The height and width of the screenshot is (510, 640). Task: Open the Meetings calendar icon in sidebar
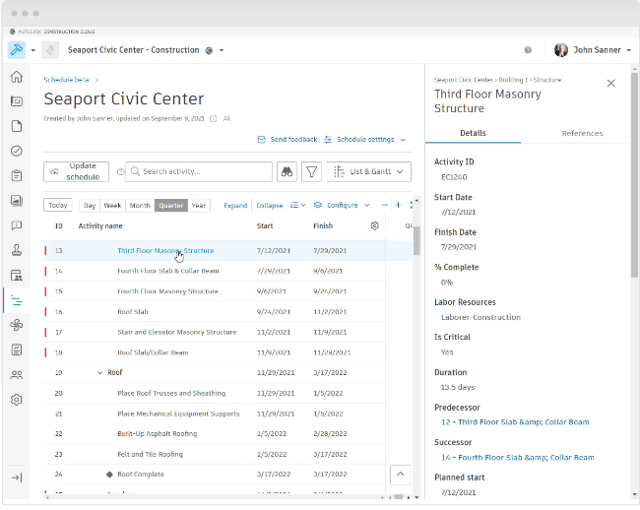coord(16,275)
